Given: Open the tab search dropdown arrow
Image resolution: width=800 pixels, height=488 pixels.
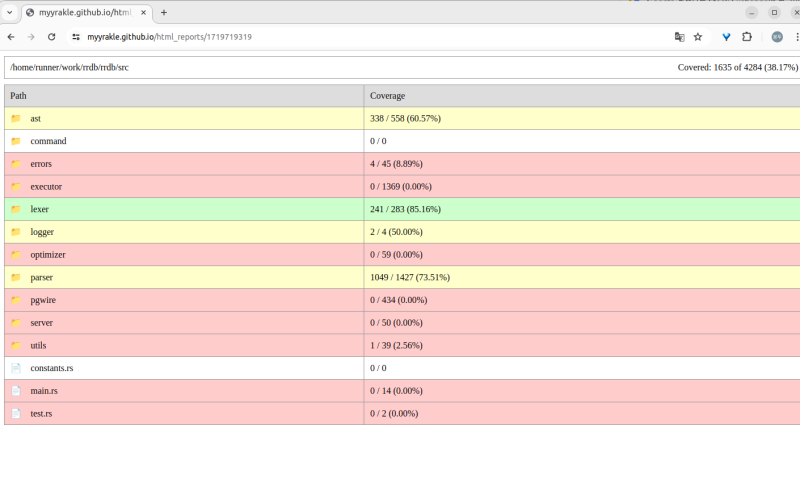Looking at the screenshot, I should pos(9,12).
